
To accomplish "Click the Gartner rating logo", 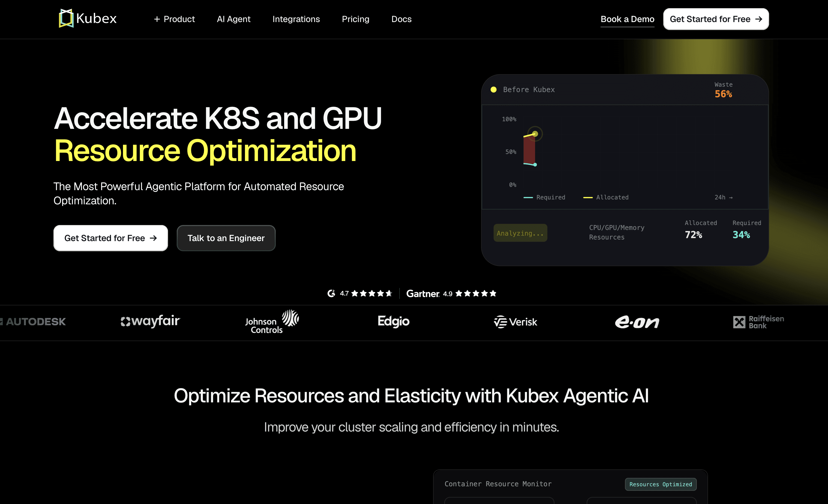I will point(422,294).
